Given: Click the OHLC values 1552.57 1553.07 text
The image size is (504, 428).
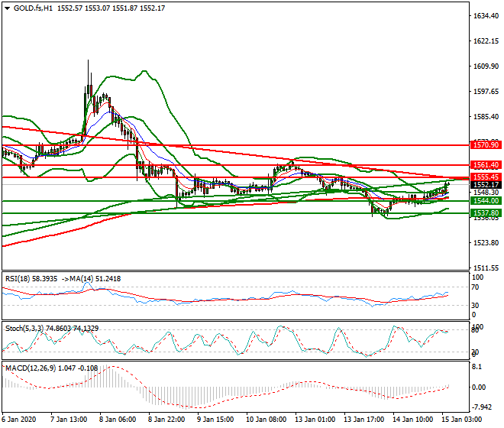Looking at the screenshot, I should pos(83,8).
